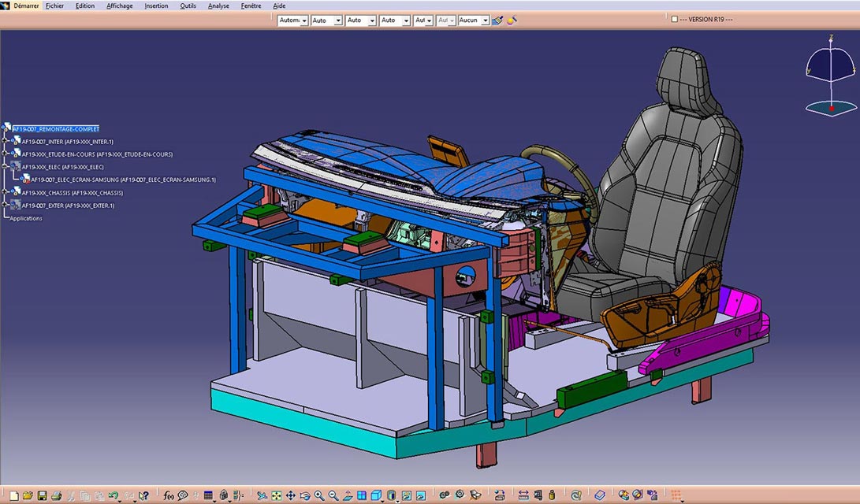Image resolution: width=860 pixels, height=504 pixels.
Task: Click the Zoom In magnifier icon
Action: click(x=319, y=495)
